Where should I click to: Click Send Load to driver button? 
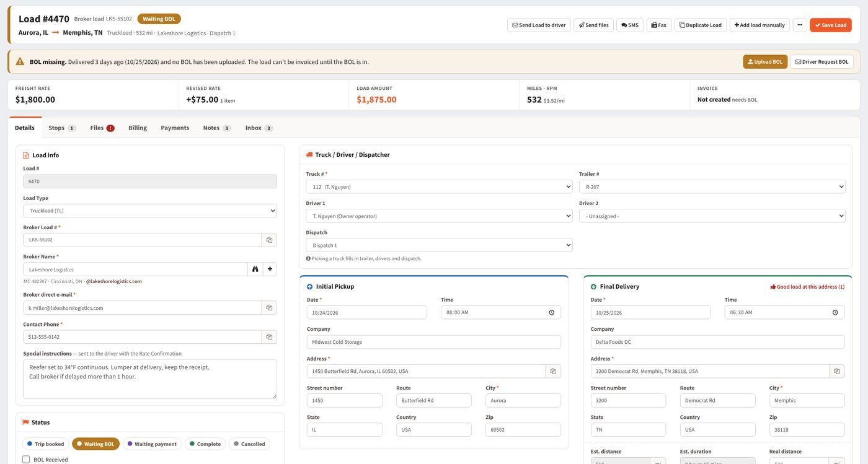click(539, 25)
